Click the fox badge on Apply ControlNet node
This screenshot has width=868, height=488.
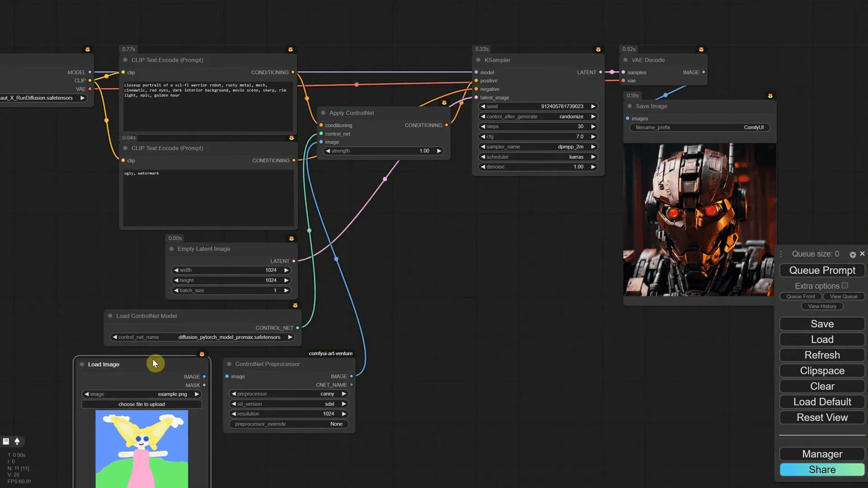[x=443, y=103]
